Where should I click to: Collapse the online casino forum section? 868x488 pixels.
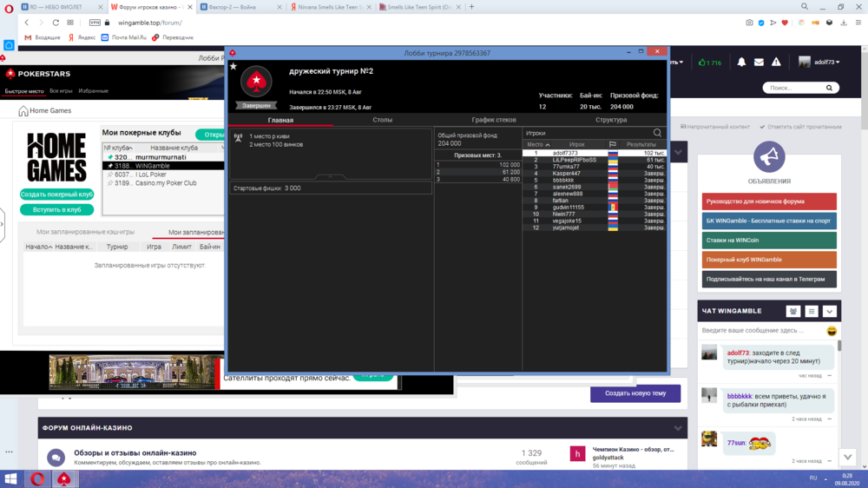pyautogui.click(x=678, y=428)
